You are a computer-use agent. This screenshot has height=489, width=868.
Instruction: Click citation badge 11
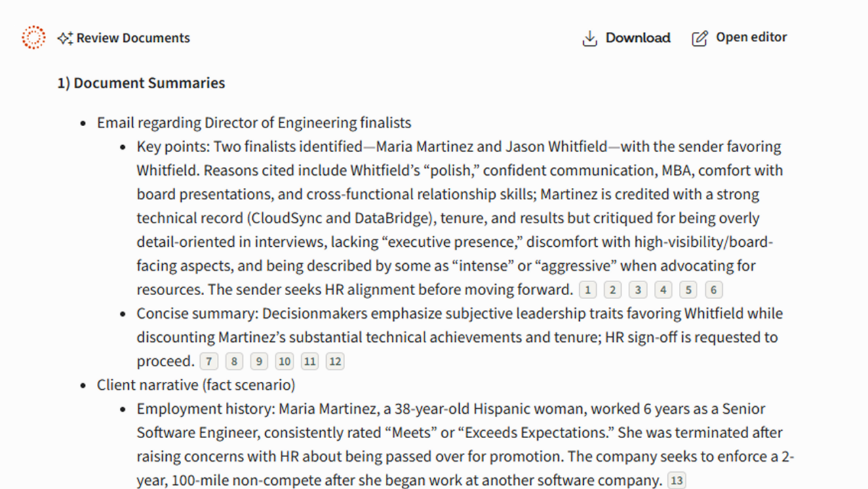[x=309, y=361]
